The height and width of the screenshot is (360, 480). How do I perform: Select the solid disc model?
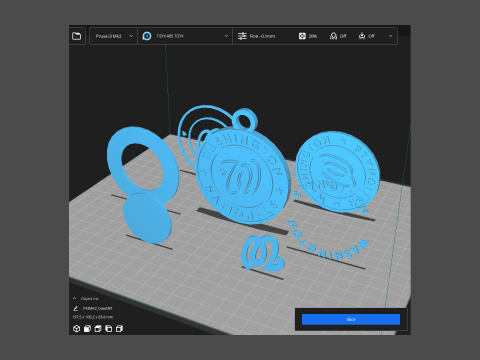click(147, 218)
